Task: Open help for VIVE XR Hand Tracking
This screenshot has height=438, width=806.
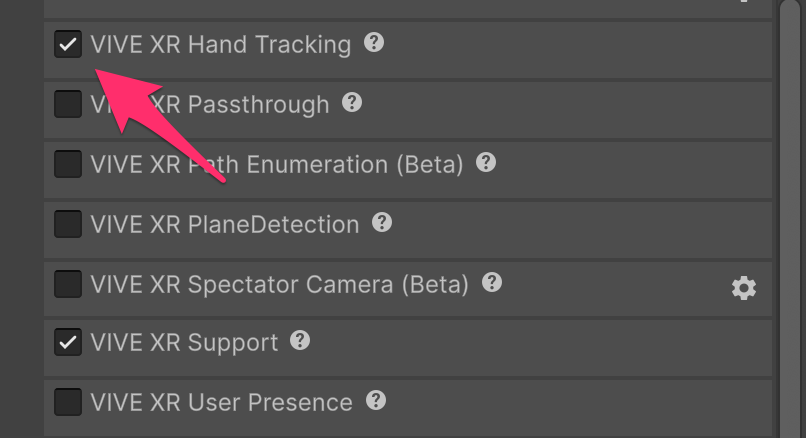Action: (x=374, y=43)
